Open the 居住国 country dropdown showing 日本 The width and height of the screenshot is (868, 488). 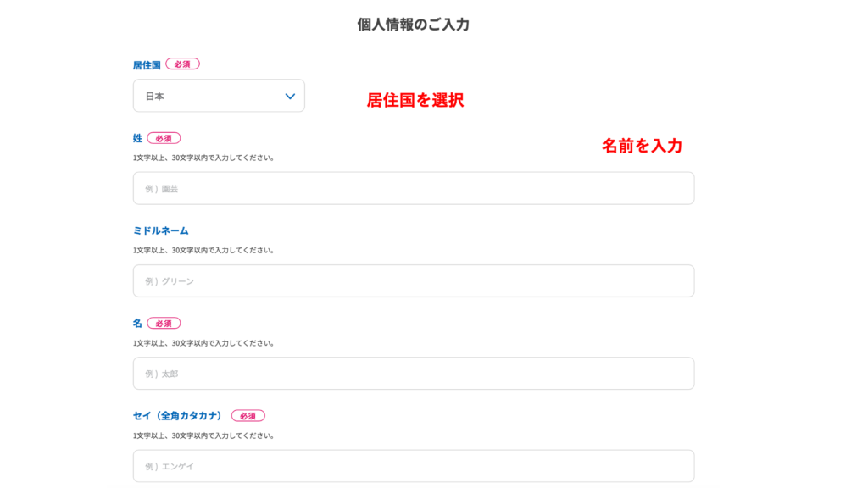tap(218, 96)
